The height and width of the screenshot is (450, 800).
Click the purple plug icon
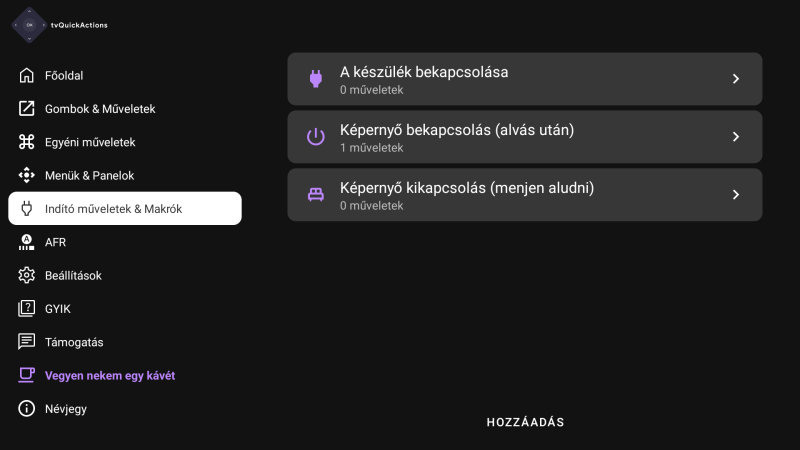(x=316, y=79)
